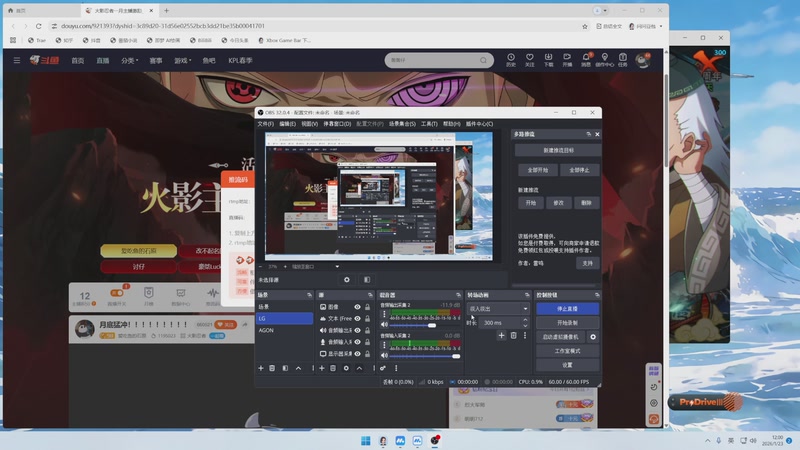The width and height of the screenshot is (800, 450).
Task: Add a new scene in OBS scenes panel
Action: pyautogui.click(x=261, y=368)
